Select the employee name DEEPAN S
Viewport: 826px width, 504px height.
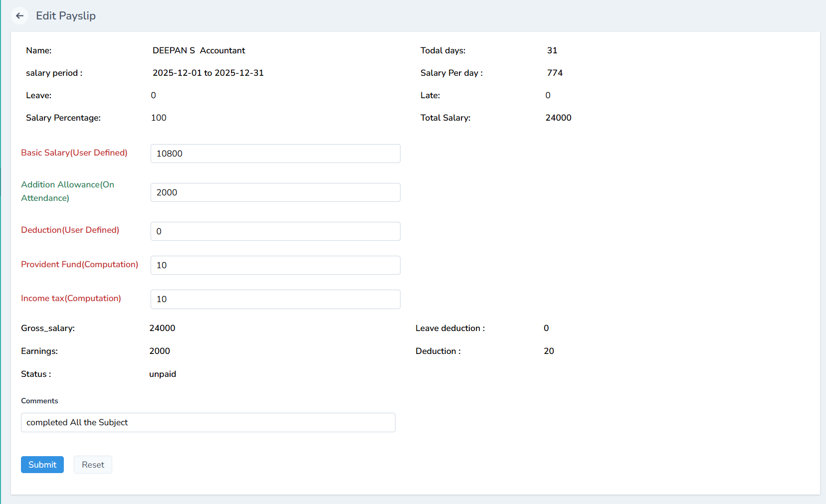(174, 50)
